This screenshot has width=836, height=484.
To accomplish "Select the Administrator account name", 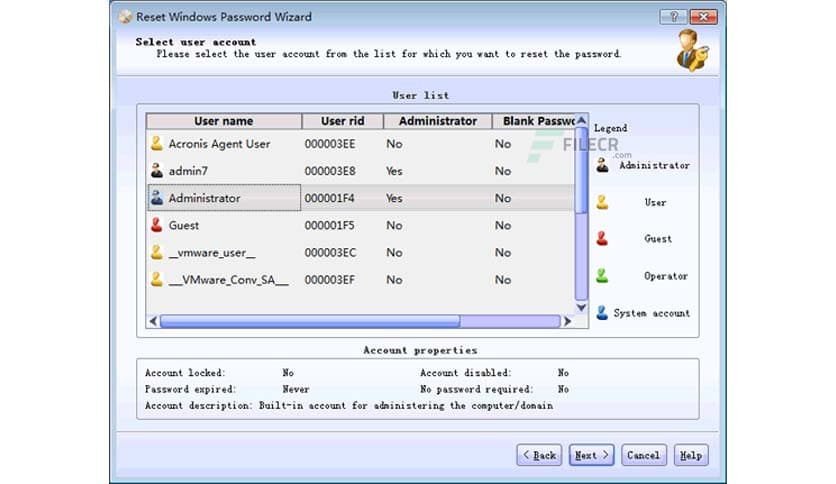I will click(204, 198).
